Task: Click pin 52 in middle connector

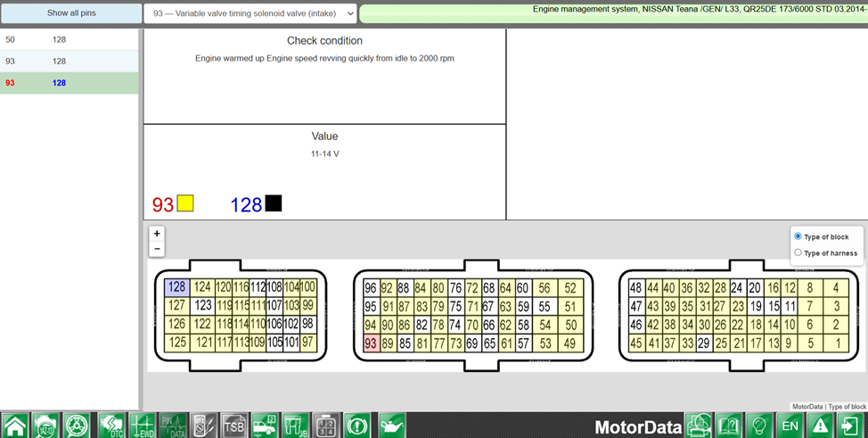Action: tap(570, 288)
